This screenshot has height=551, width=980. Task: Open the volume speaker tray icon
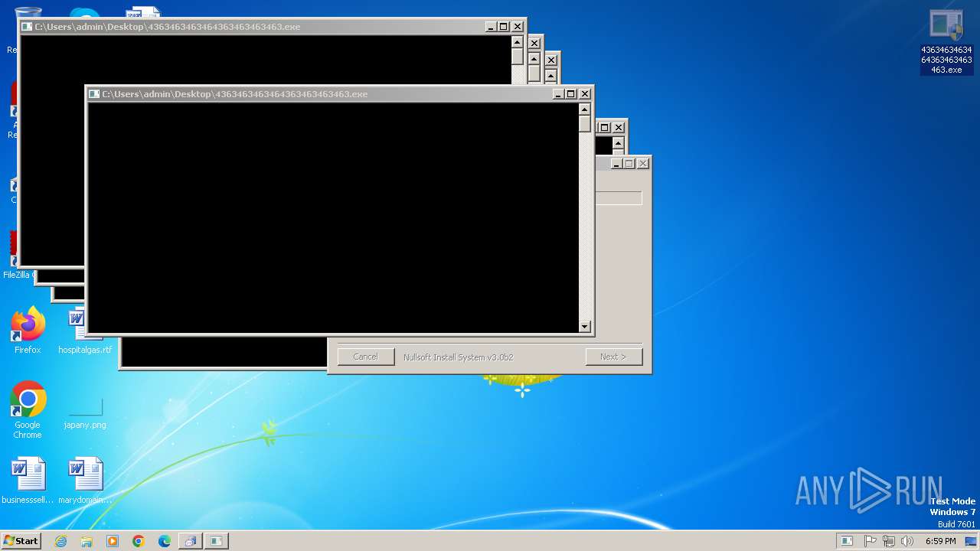click(x=907, y=541)
